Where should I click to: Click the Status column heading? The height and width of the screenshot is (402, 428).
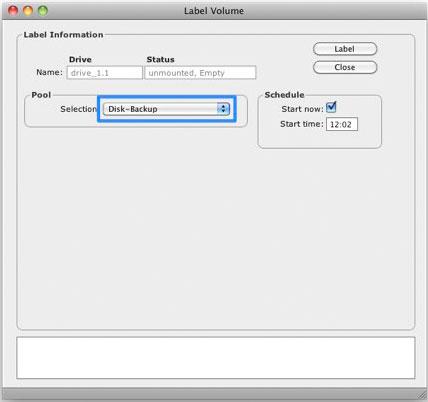pyautogui.click(x=161, y=60)
